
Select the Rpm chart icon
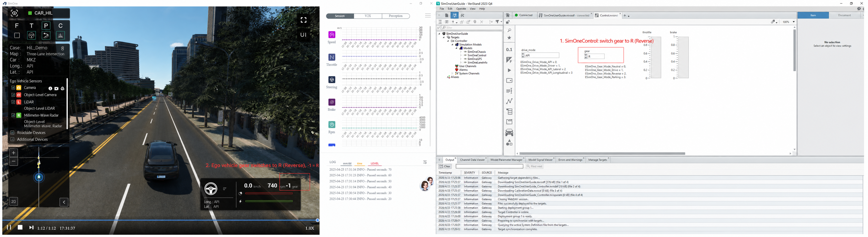[x=332, y=125]
